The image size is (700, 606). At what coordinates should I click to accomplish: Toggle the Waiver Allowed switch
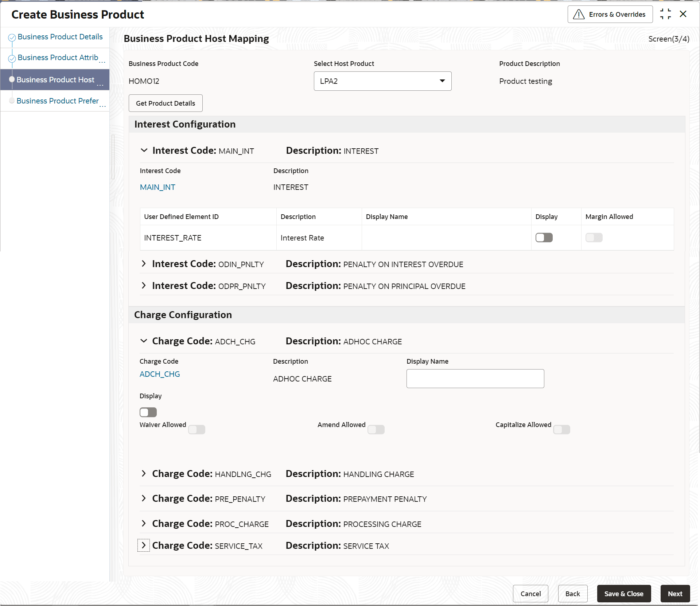(197, 430)
